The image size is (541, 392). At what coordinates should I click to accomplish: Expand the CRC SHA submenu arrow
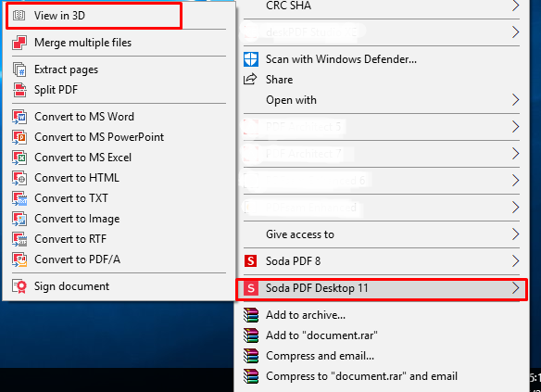[515, 6]
